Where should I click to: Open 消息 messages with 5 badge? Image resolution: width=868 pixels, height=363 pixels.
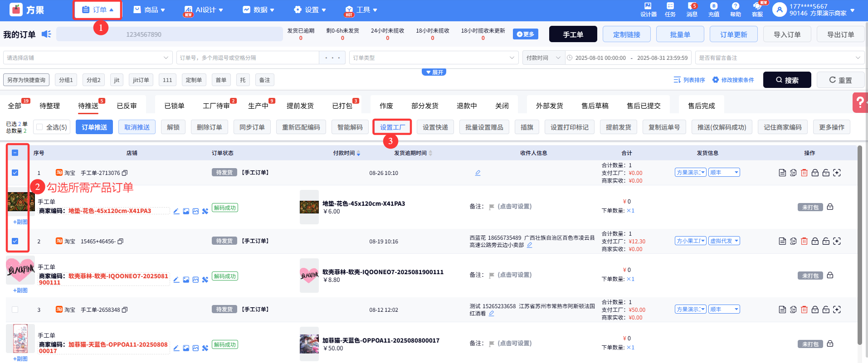pyautogui.click(x=692, y=9)
